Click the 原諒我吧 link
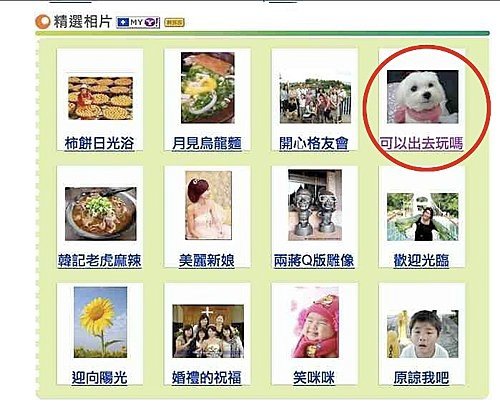The width and height of the screenshot is (500, 403). pos(421,378)
